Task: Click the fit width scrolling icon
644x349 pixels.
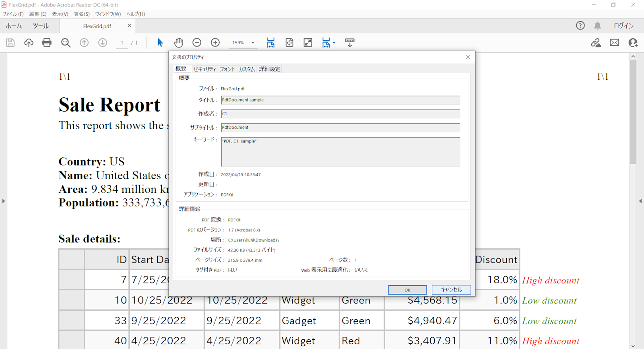Action: tap(271, 42)
